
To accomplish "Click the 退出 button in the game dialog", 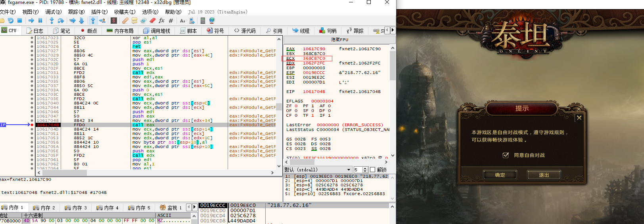I will 544,175.
